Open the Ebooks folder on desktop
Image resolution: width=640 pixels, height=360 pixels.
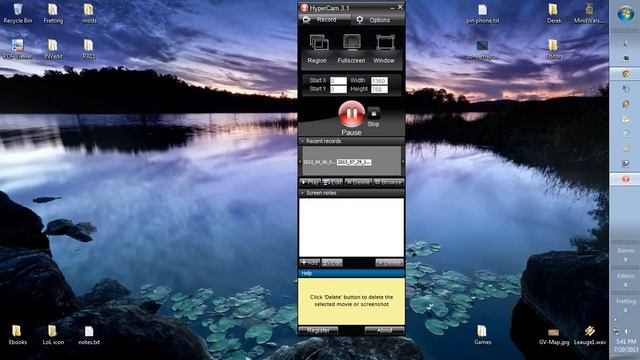[x=18, y=335]
